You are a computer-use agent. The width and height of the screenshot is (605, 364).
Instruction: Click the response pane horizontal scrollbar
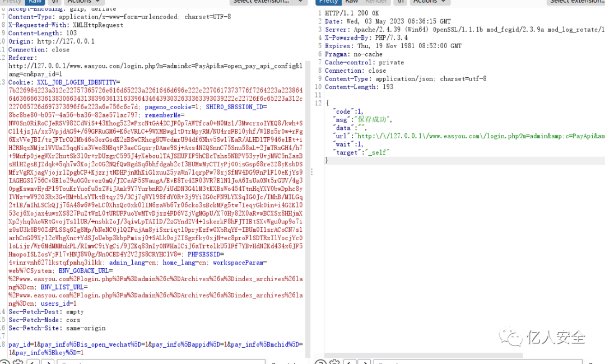pyautogui.click(x=424, y=355)
